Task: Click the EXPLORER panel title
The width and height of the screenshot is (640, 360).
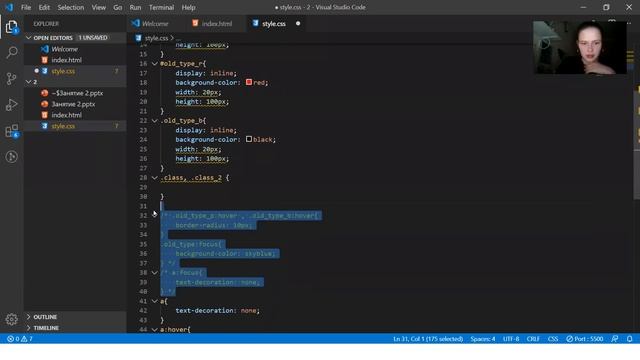Action: tap(46, 24)
